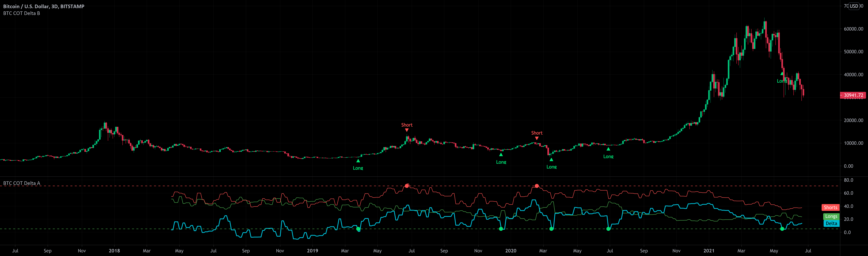Image resolution: width=868 pixels, height=256 pixels.
Task: Click the green Delta dot near December 2019
Action: click(x=501, y=229)
